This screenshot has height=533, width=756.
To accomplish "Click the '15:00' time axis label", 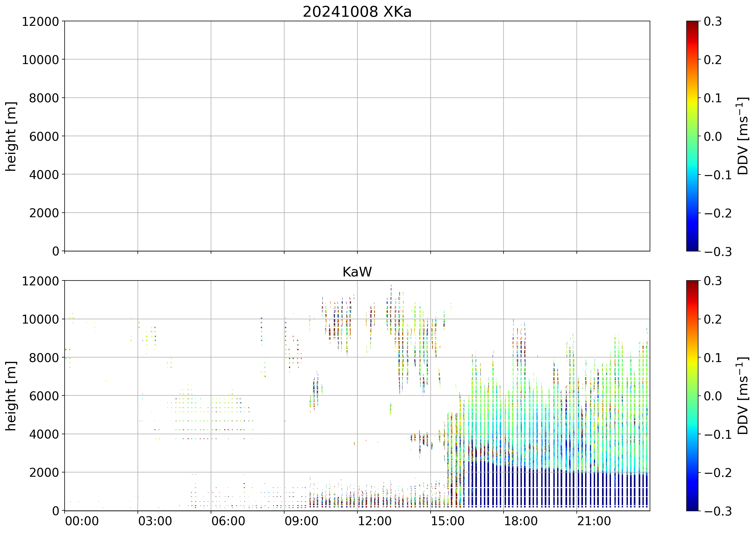I will [x=448, y=521].
